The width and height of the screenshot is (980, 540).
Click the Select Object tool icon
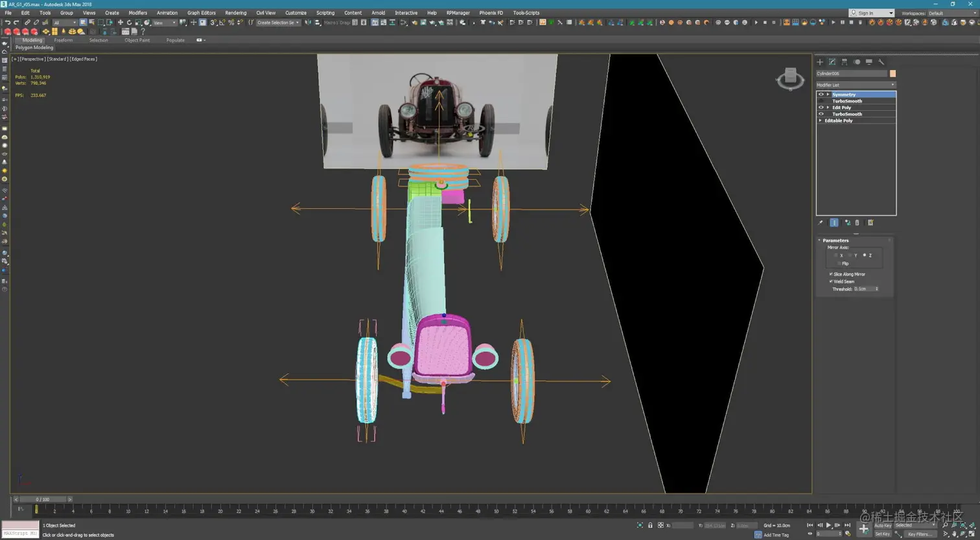click(x=83, y=23)
